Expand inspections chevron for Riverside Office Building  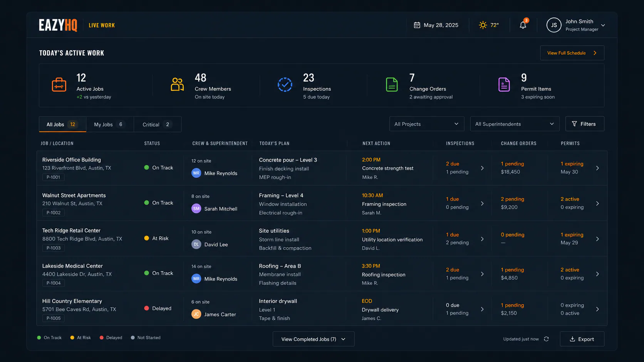click(482, 168)
